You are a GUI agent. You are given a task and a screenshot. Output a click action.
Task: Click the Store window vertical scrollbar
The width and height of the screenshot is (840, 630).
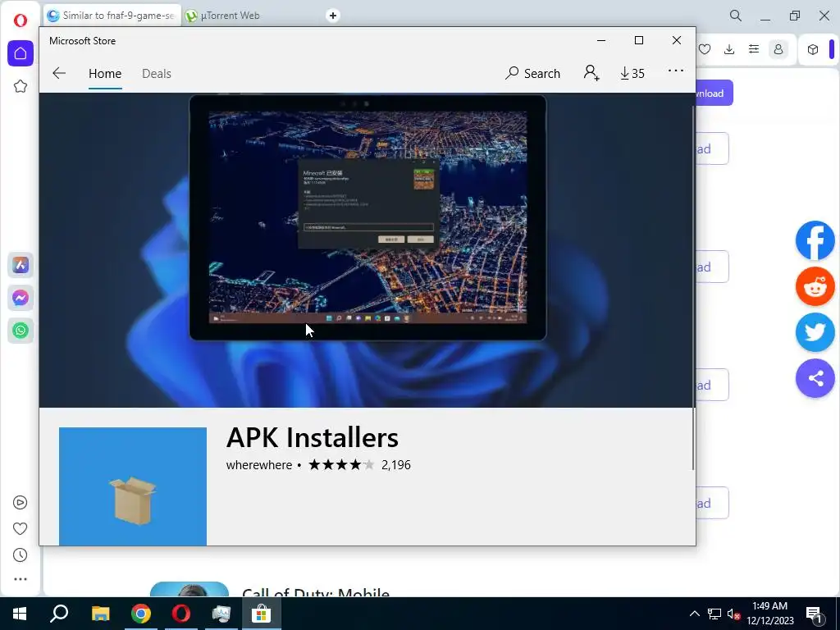coord(694,288)
